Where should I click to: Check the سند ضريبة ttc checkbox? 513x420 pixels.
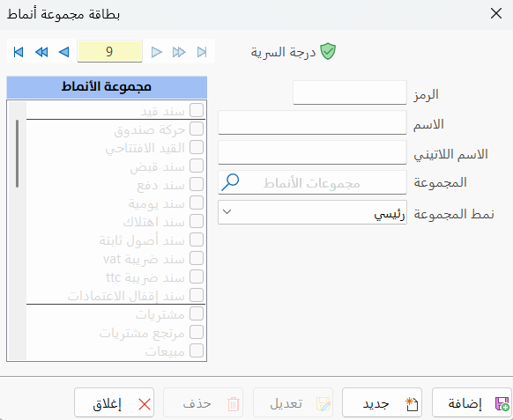(197, 276)
